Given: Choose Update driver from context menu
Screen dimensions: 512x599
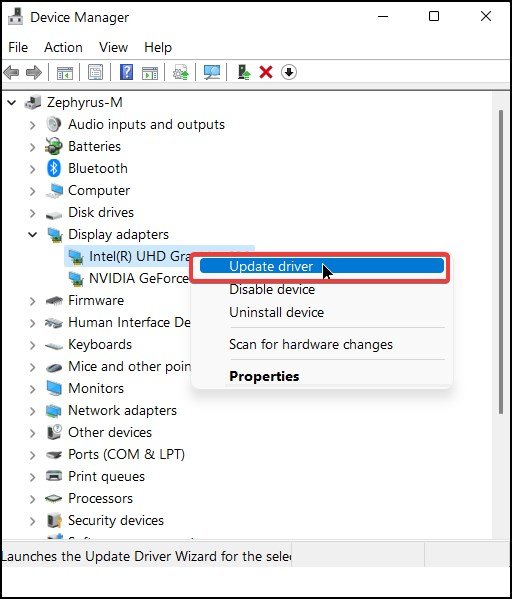Looking at the screenshot, I should [322, 266].
